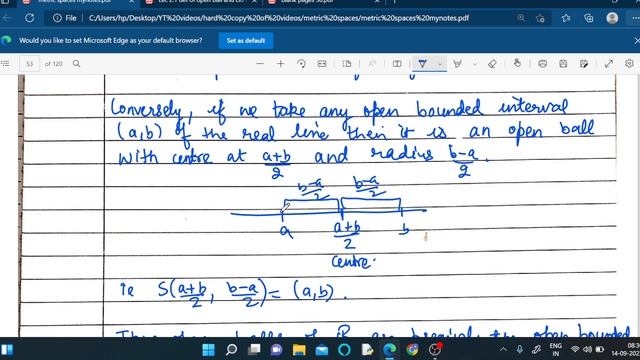
Task: Enter full screen mode in the PDF viewer
Action: coord(609,64)
